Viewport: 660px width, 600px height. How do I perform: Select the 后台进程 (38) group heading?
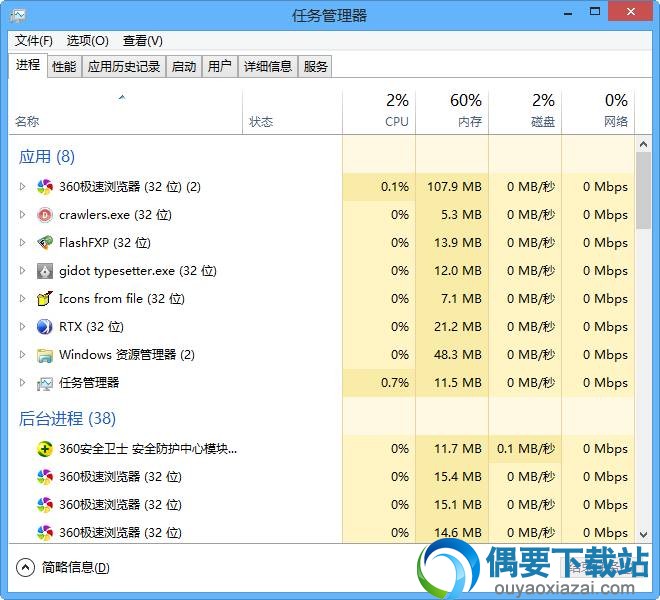[x=67, y=419]
